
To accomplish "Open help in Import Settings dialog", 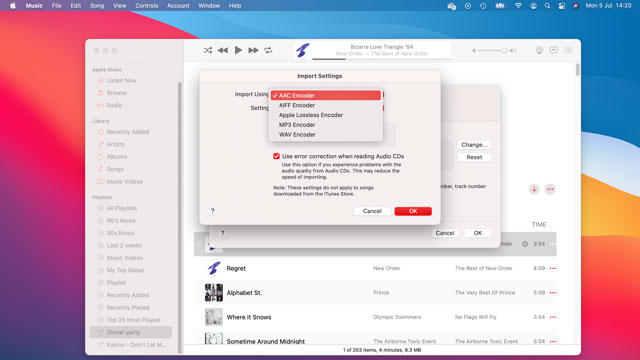I will point(212,211).
